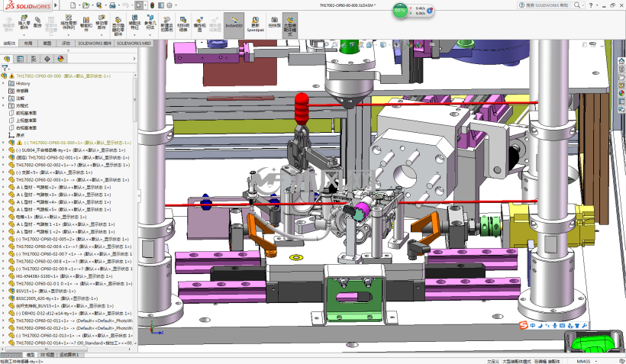Expand the 电箱<1> component node
626x364 pixels.
click(4, 217)
